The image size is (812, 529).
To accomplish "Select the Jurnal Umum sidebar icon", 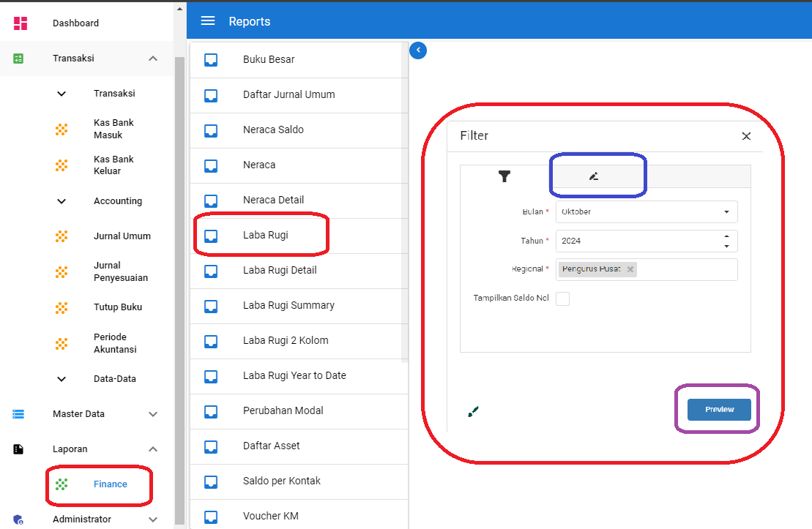I will pyautogui.click(x=62, y=236).
